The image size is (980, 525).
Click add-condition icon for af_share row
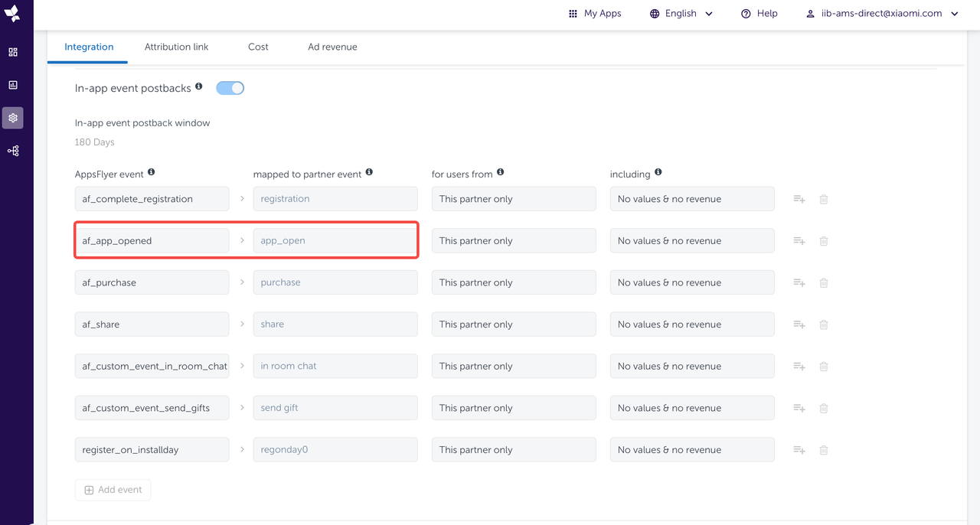point(799,324)
